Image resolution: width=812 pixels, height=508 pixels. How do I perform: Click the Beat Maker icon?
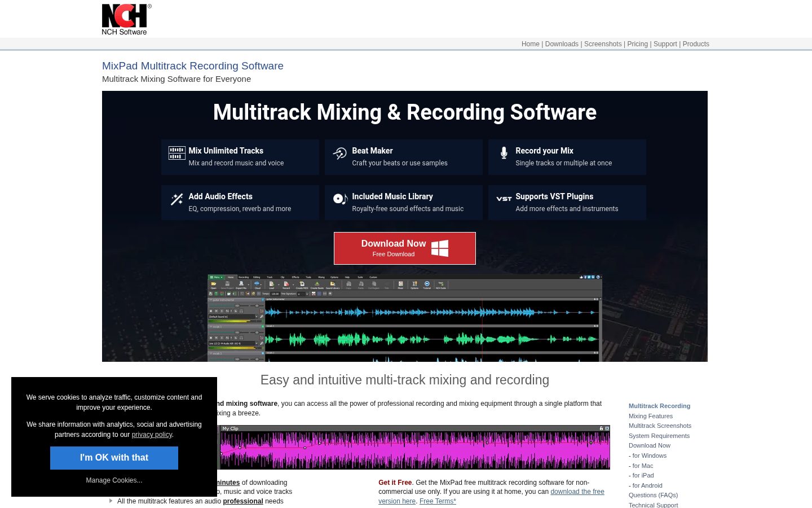[339, 153]
